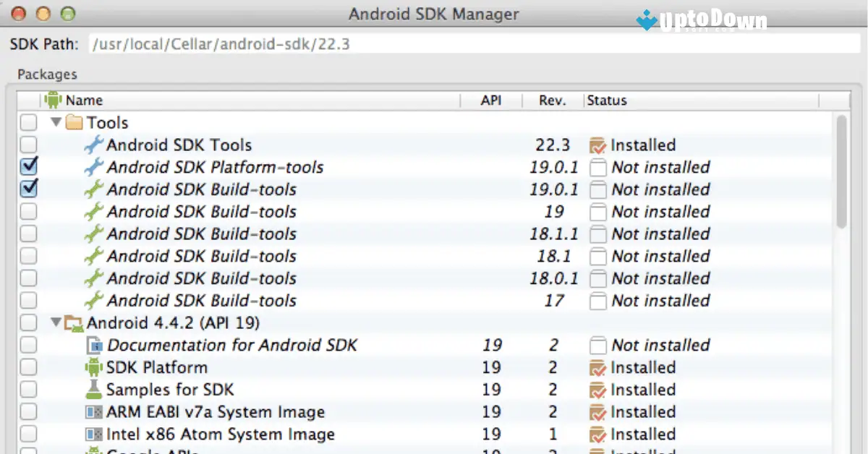The width and height of the screenshot is (868, 454).
Task: Select the Android SDK Platform-tools wrench icon
Action: click(x=93, y=167)
